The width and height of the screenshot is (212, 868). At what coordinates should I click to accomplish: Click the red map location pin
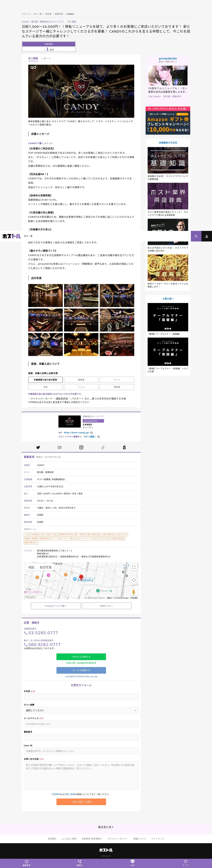[x=81, y=577]
